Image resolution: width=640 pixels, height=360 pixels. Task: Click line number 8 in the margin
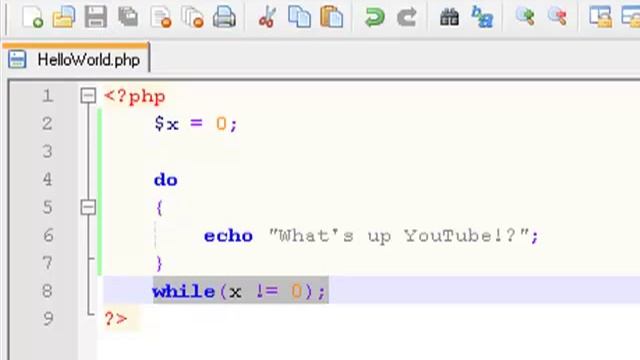48,291
